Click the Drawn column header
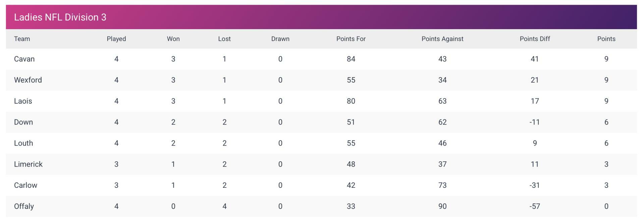This screenshot has height=222, width=644. [x=280, y=39]
